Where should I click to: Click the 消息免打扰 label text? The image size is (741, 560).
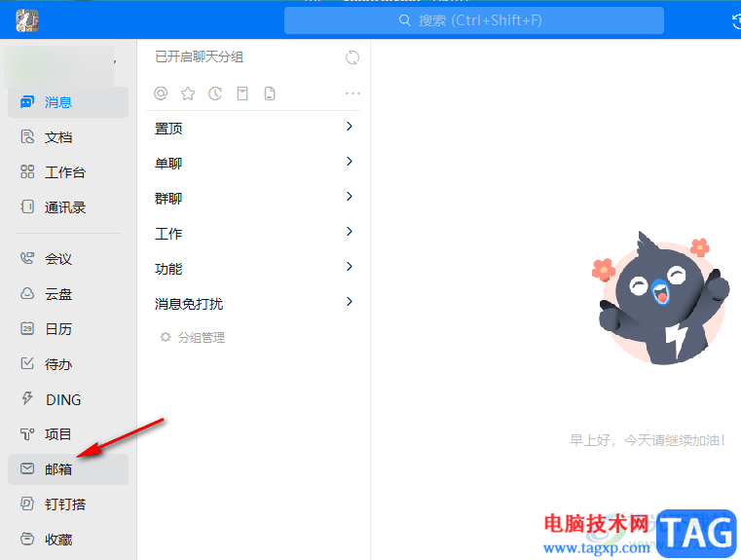[x=189, y=304]
